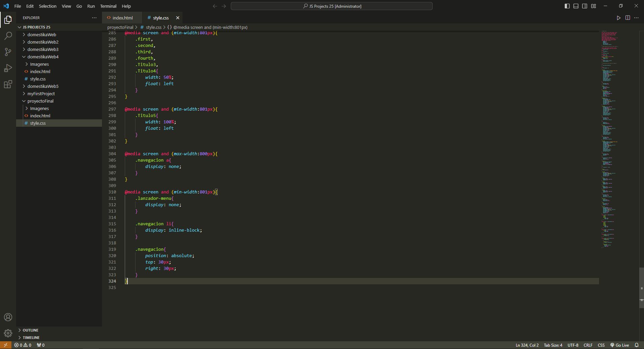Viewport: 644px width, 349px height.
Task: Open the Explorer view in activity bar
Action: [8, 20]
